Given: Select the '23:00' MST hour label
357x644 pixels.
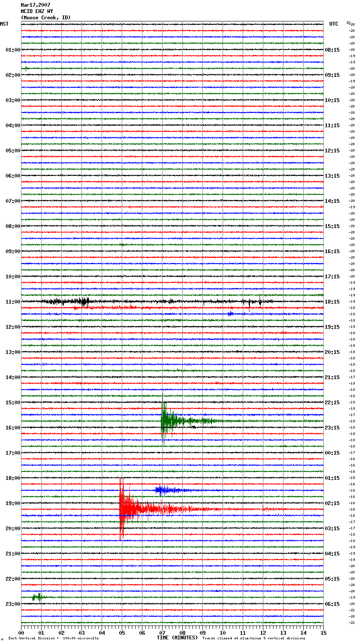Looking at the screenshot, I should tap(13, 604).
